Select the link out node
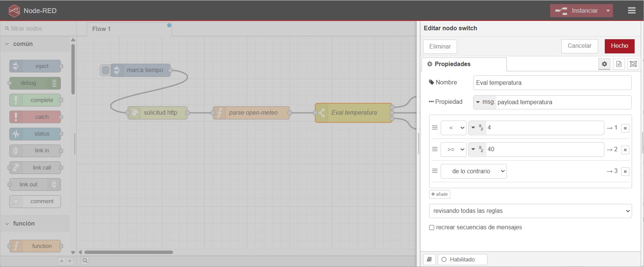Image resolution: width=644 pixels, height=267 pixels. (x=35, y=184)
